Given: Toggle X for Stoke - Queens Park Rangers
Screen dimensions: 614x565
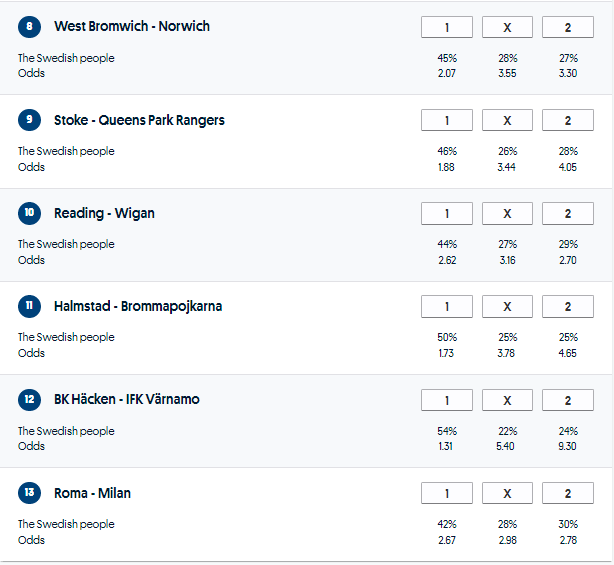Looking at the screenshot, I should pyautogui.click(x=507, y=120).
